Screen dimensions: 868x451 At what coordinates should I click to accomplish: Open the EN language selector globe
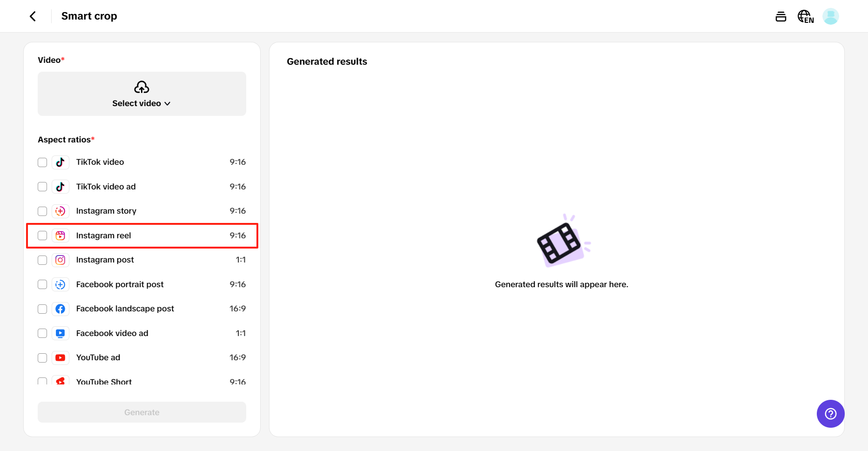click(x=806, y=16)
